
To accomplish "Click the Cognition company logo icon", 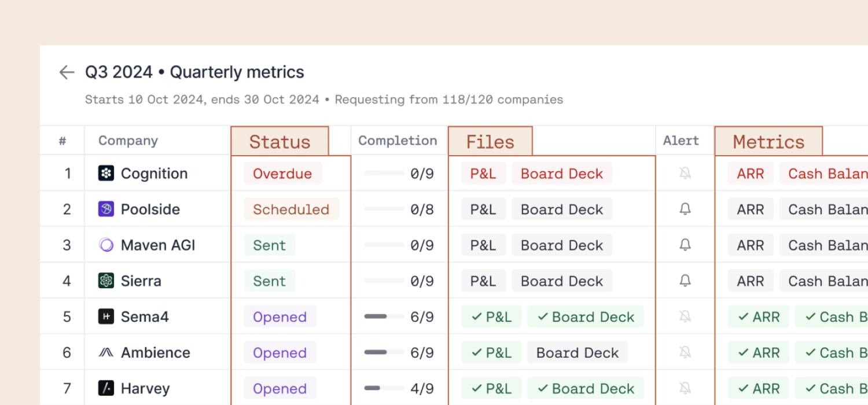I will coord(106,173).
